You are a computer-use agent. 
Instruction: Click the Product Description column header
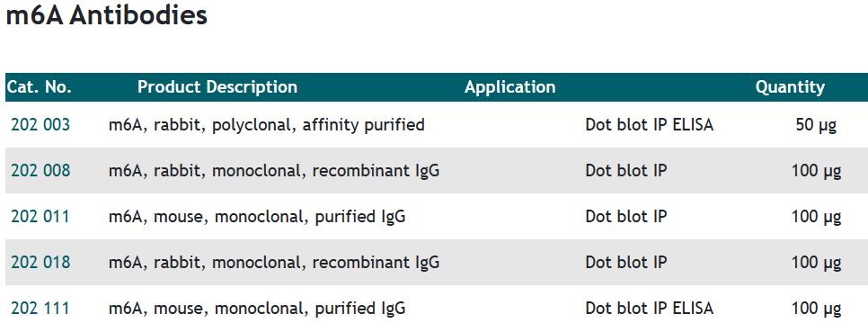tap(217, 87)
